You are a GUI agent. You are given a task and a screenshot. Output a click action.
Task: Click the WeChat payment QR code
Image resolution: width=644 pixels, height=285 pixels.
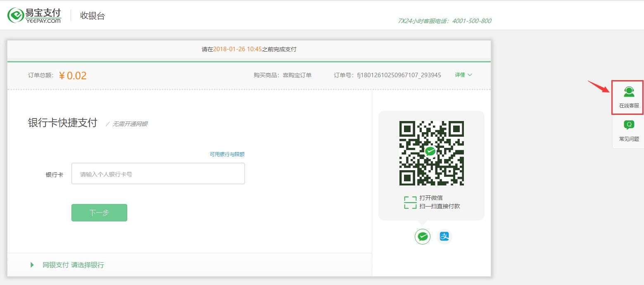(x=431, y=153)
